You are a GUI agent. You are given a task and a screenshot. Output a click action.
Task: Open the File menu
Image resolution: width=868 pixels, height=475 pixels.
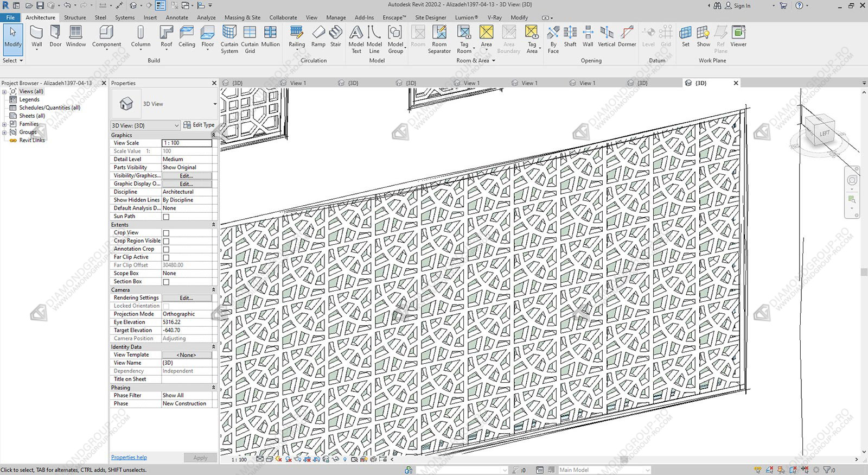10,17
